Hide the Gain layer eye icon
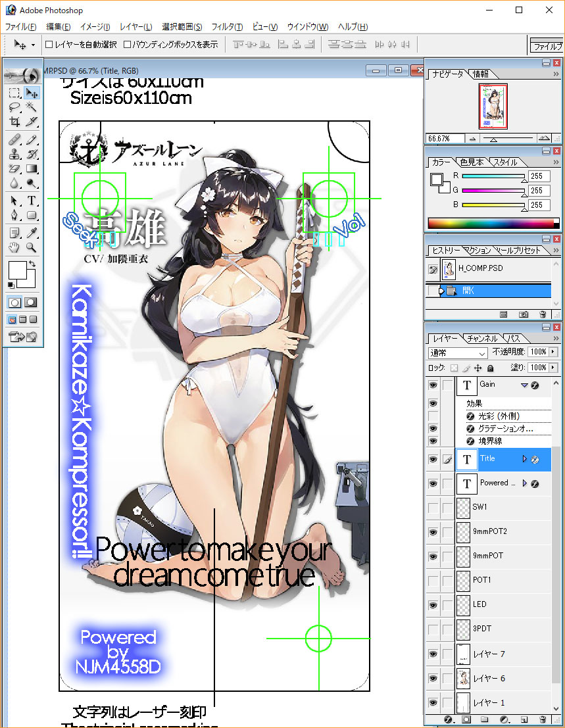565x728 pixels. [x=433, y=385]
